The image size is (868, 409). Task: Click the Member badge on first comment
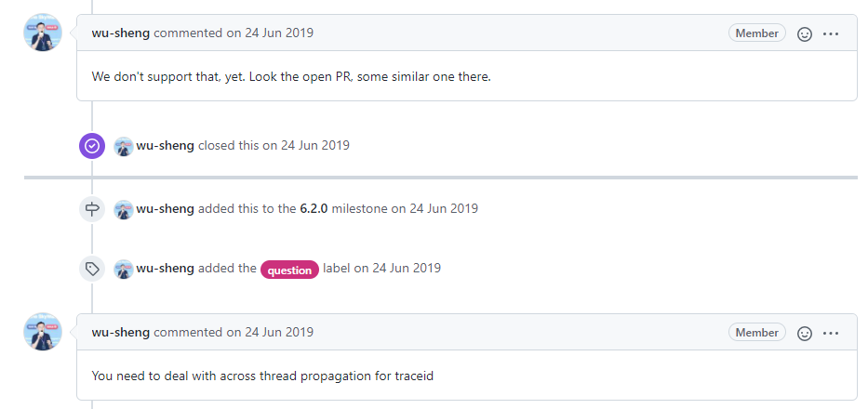756,33
